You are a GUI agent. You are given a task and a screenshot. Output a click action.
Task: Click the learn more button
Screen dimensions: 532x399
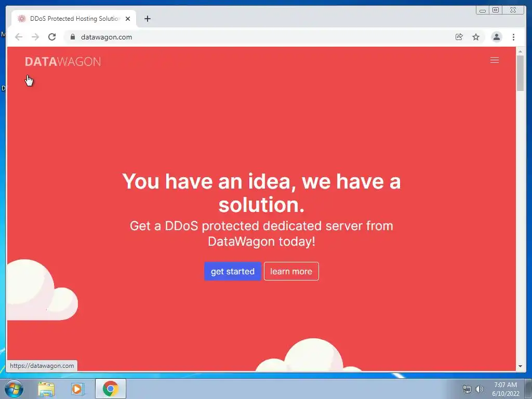tap(291, 271)
